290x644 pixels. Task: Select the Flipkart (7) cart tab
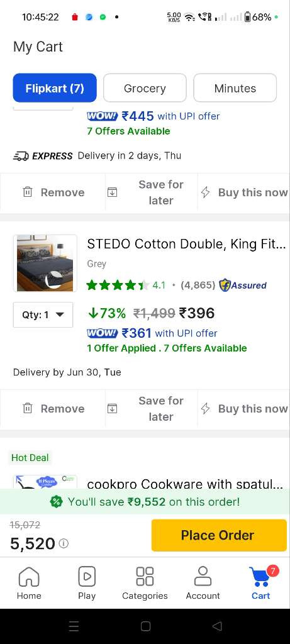click(55, 88)
